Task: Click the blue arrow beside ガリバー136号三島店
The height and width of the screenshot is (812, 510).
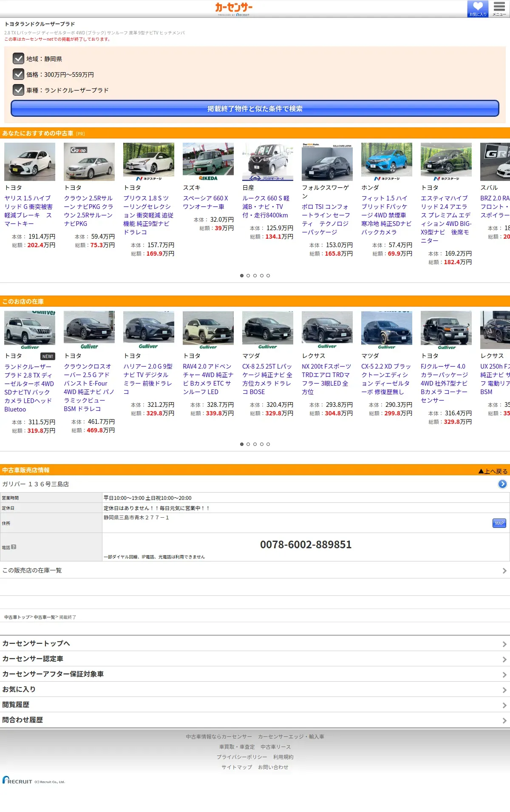Action: [x=502, y=484]
